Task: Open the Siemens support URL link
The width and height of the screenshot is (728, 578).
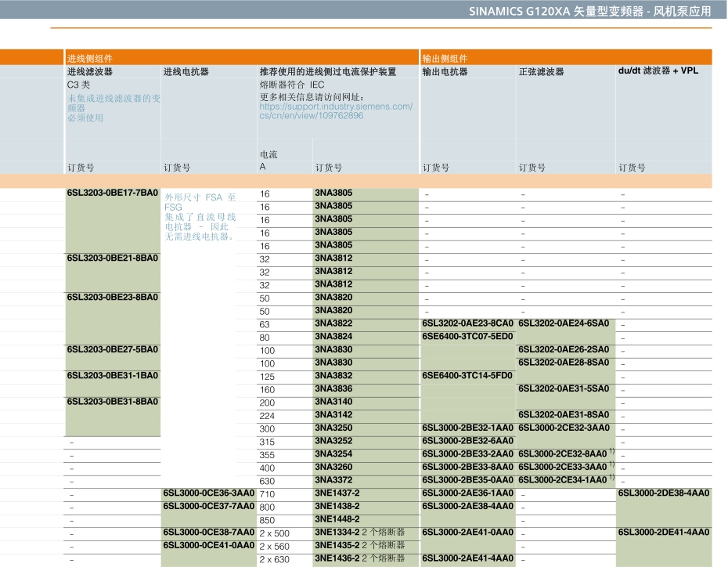Action: (335, 110)
